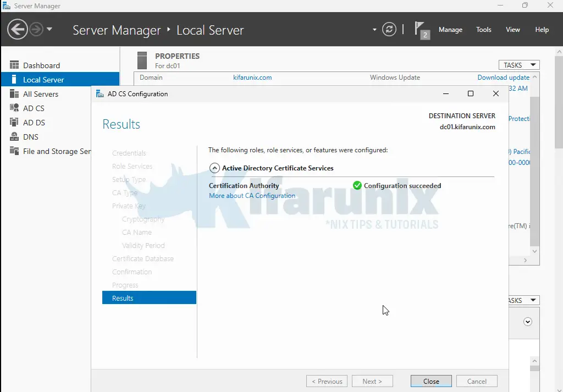The image size is (563, 392).
Task: Click the Certificate Database step
Action: [142, 258]
